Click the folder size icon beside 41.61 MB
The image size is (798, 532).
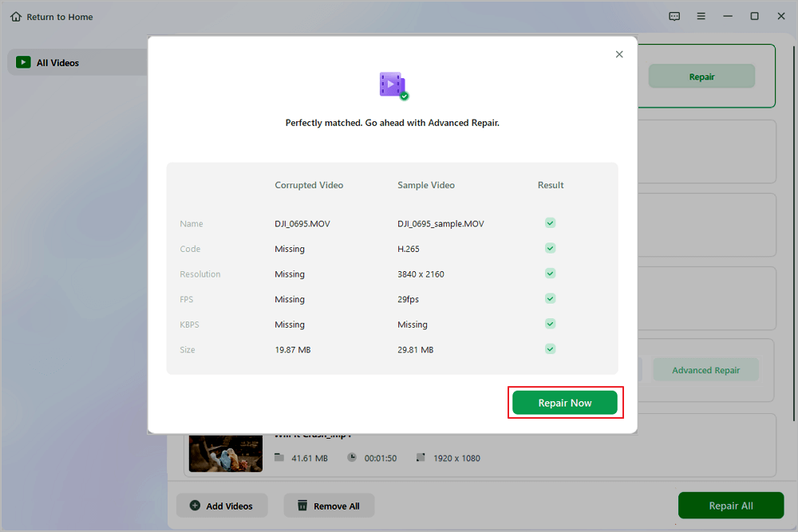[x=279, y=457]
